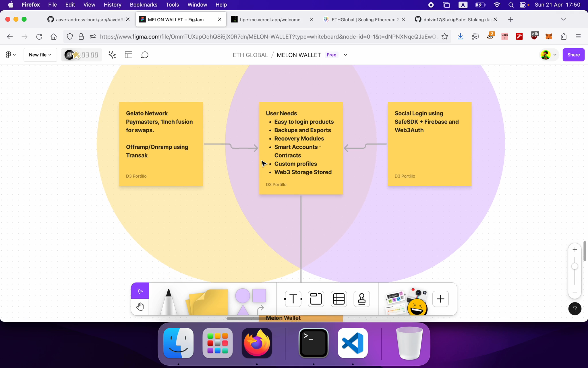Screen dimensions: 588x368
Task: Open the help question mark button
Action: (575, 308)
